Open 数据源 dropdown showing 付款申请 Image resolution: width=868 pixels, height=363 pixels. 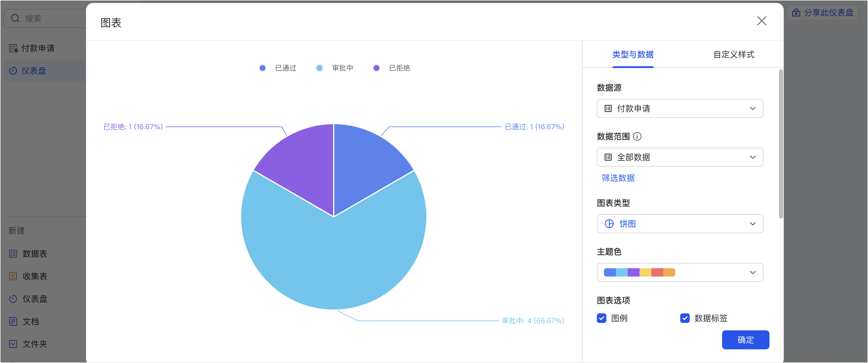tap(680, 109)
